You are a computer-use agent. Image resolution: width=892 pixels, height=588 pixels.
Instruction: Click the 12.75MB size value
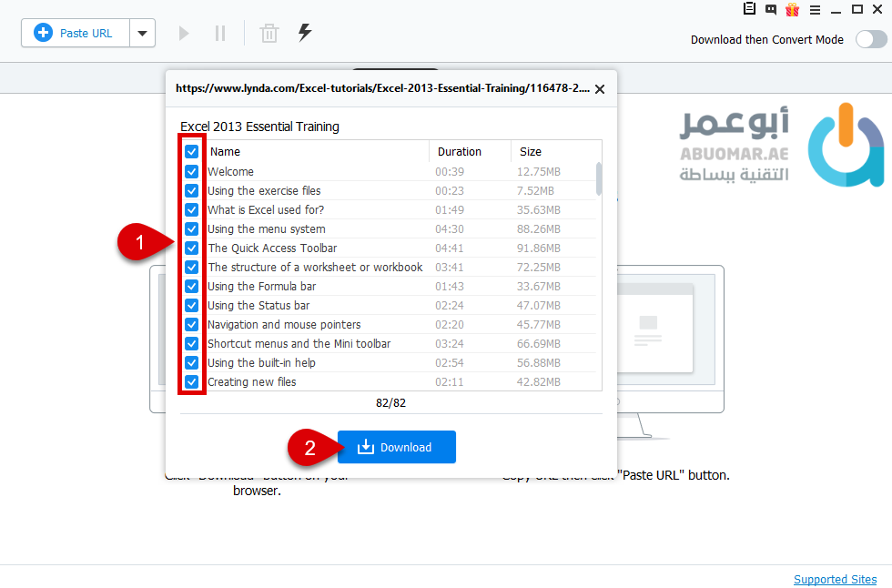[x=538, y=171]
